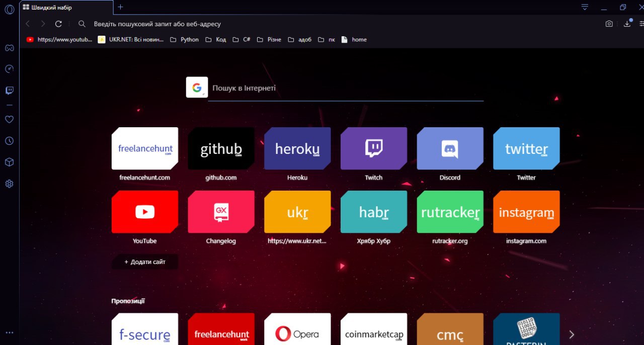Open the Twitch sidebar panel

[x=9, y=91]
